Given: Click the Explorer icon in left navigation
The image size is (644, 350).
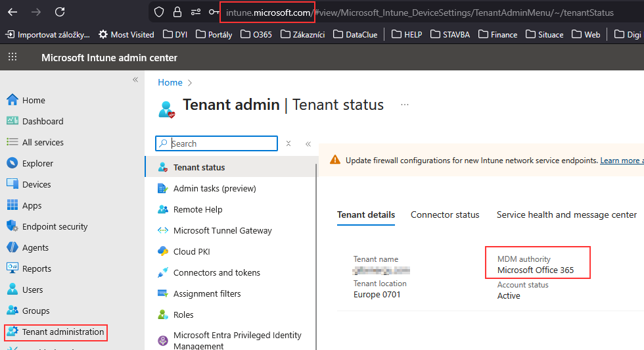Looking at the screenshot, I should (12, 163).
